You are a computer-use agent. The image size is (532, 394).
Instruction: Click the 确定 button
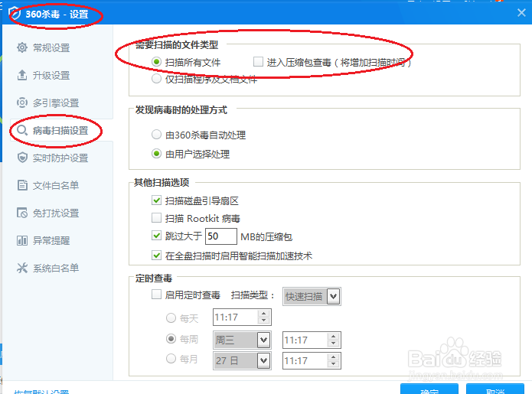[429, 389]
